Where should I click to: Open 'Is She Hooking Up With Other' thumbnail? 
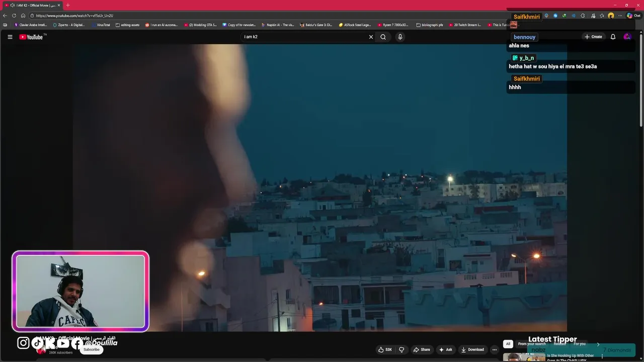click(x=524, y=357)
